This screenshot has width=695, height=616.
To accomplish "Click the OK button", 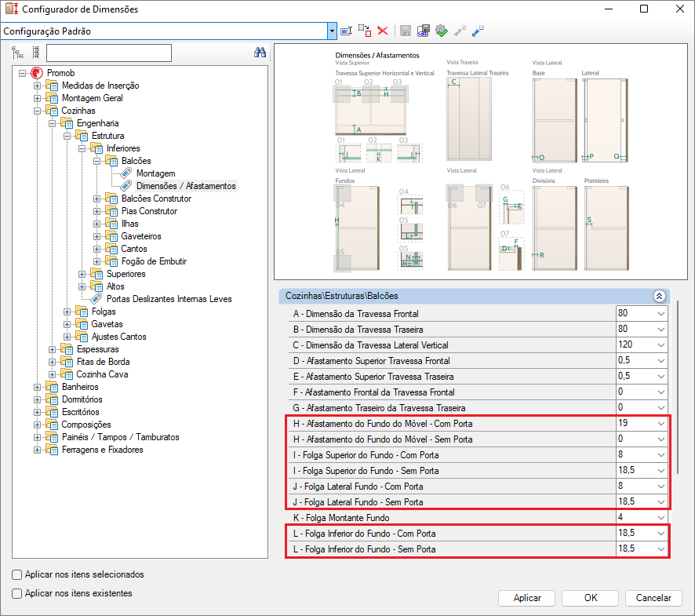I will (591, 598).
